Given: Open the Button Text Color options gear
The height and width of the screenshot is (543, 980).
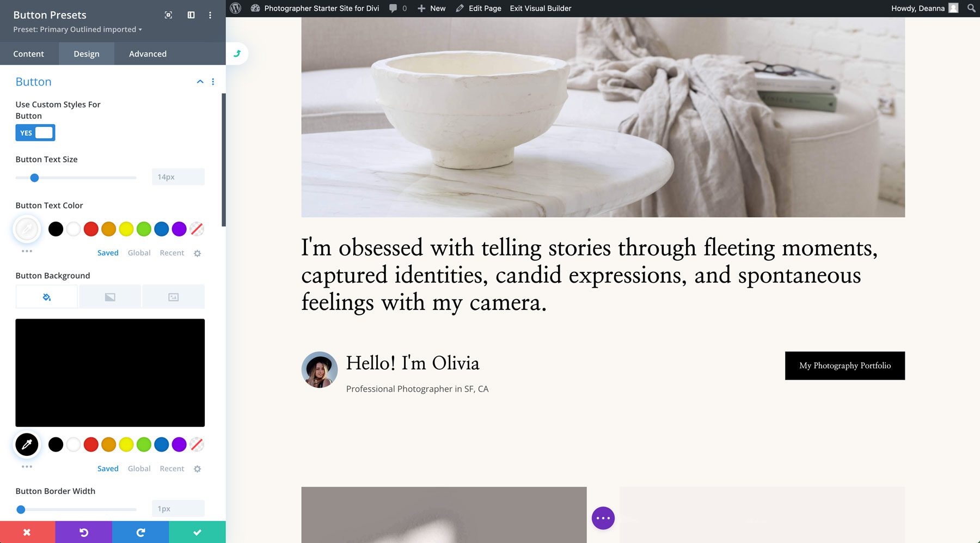Looking at the screenshot, I should (198, 253).
